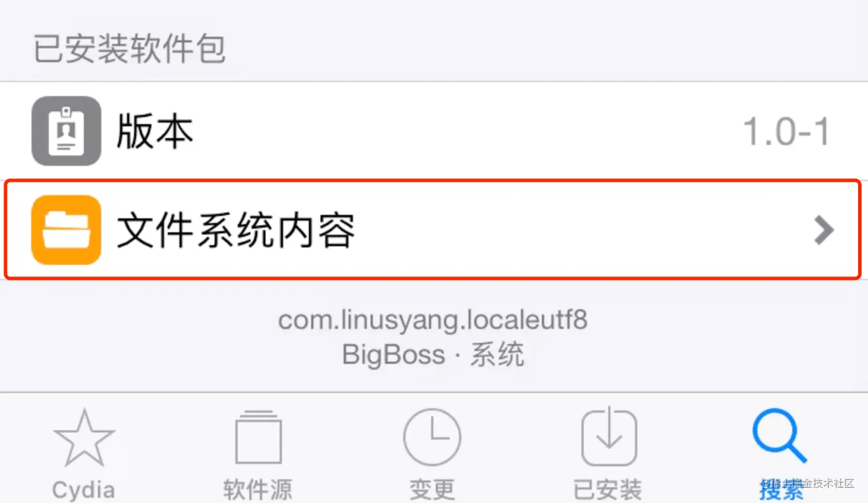Tap the Cydia star icon

(84, 437)
